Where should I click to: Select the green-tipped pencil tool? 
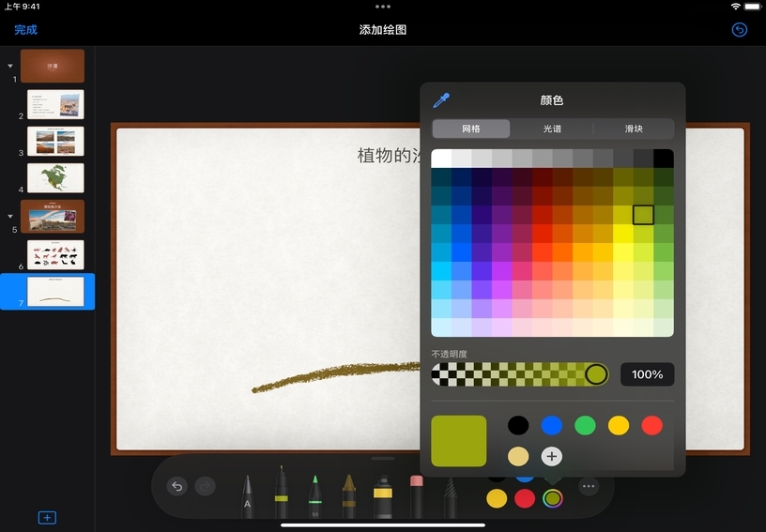314,494
